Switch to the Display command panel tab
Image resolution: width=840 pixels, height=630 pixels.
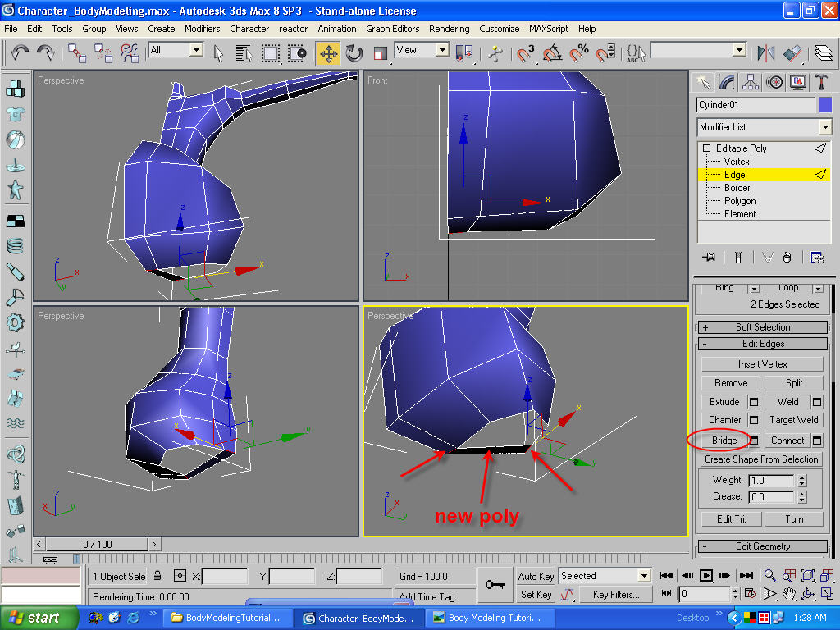pos(797,82)
